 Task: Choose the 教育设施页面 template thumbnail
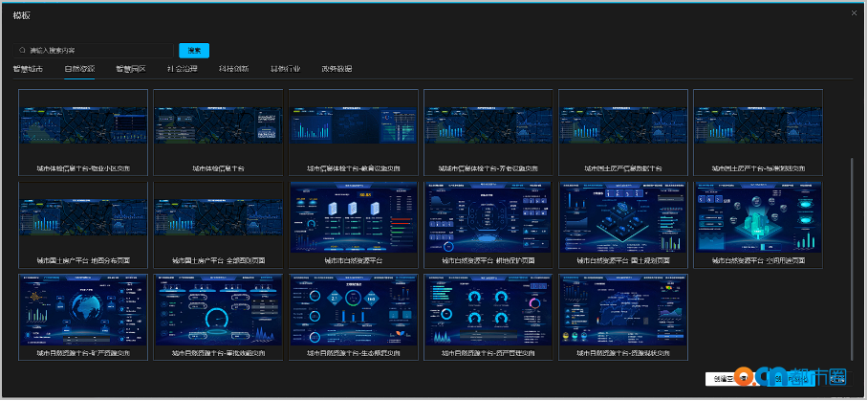[x=354, y=123]
